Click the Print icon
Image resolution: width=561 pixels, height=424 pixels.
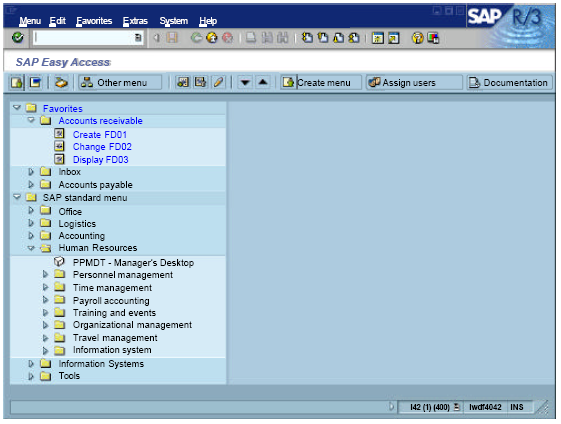tap(251, 38)
